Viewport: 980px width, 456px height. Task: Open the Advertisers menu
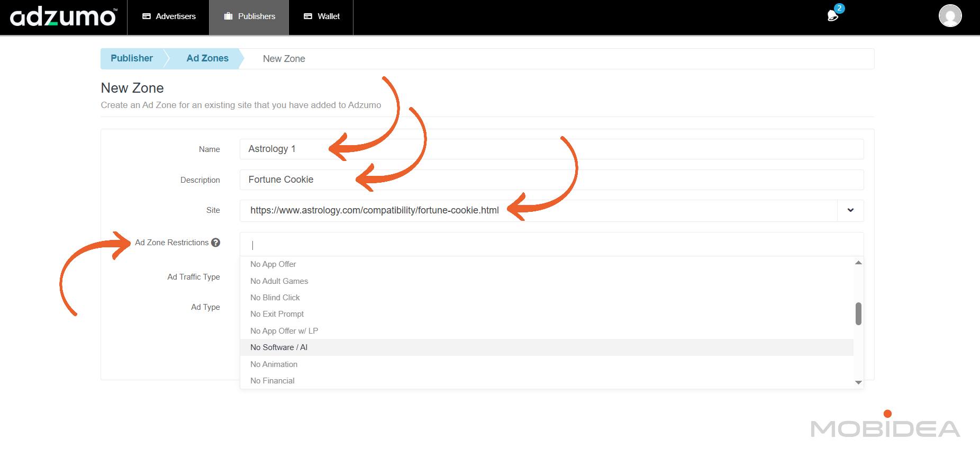[x=169, y=16]
